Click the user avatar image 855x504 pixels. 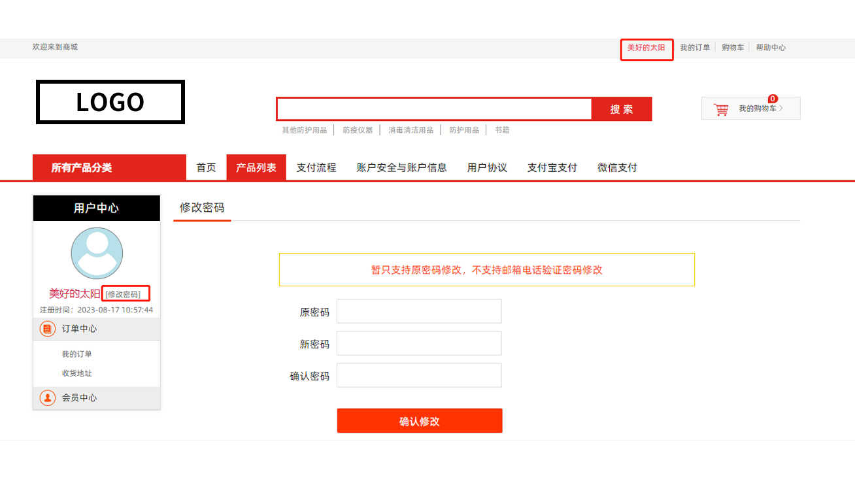pyautogui.click(x=97, y=254)
